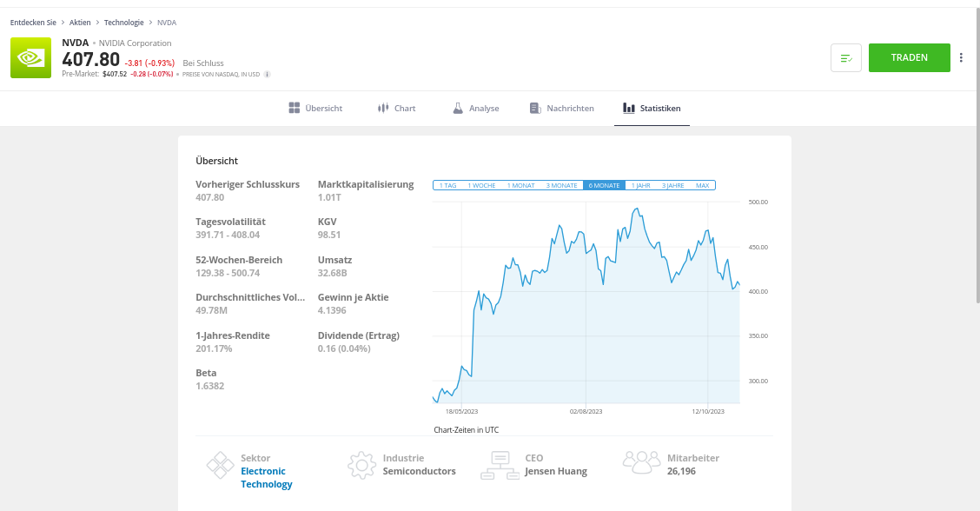The width and height of the screenshot is (980, 511).
Task: Set chart range to 1 JAHR
Action: (x=640, y=185)
